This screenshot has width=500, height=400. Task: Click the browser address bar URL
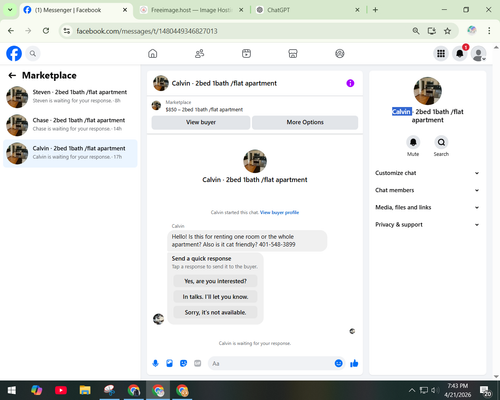[147, 31]
